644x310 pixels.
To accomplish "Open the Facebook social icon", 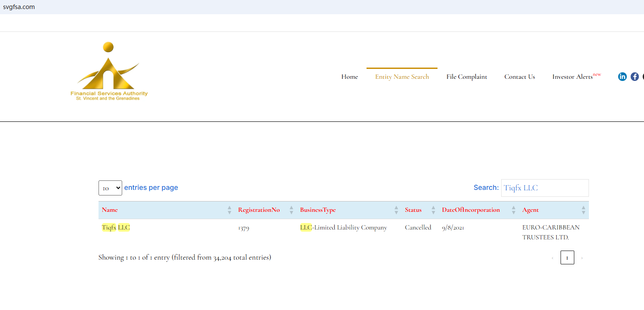I will 635,77.
